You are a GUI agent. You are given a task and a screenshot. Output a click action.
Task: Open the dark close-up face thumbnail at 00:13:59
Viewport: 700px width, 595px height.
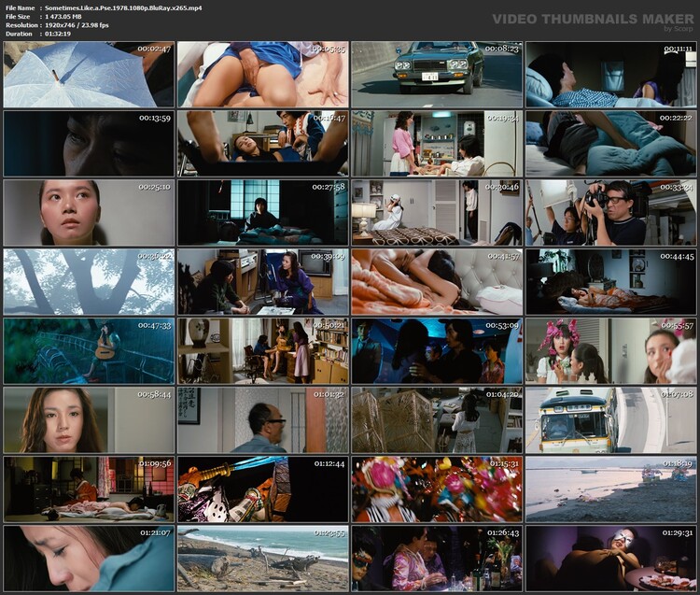89,143
